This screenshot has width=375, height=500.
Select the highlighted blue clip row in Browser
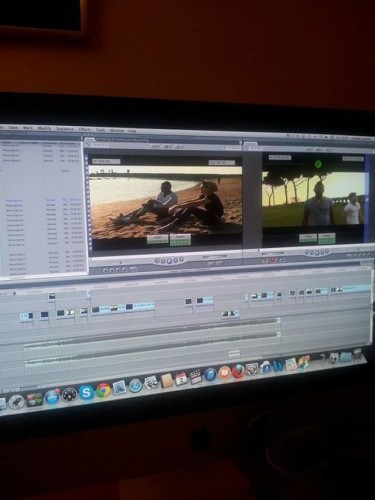(44, 200)
